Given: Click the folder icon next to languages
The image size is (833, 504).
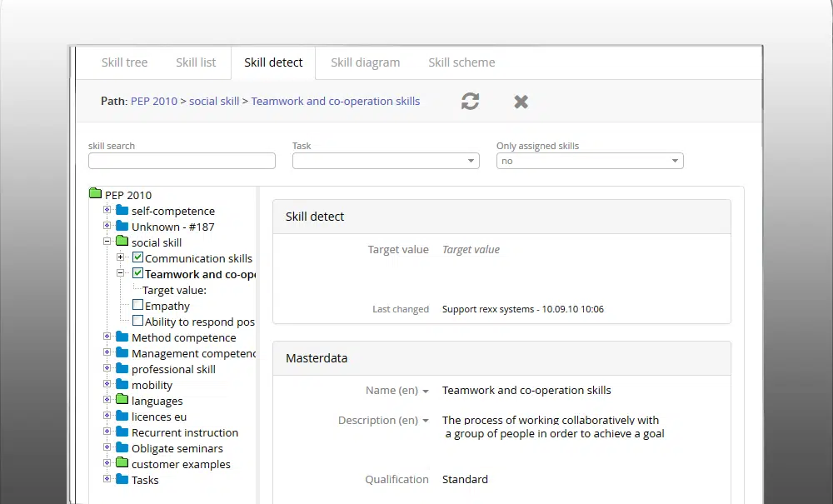Looking at the screenshot, I should [x=120, y=401].
